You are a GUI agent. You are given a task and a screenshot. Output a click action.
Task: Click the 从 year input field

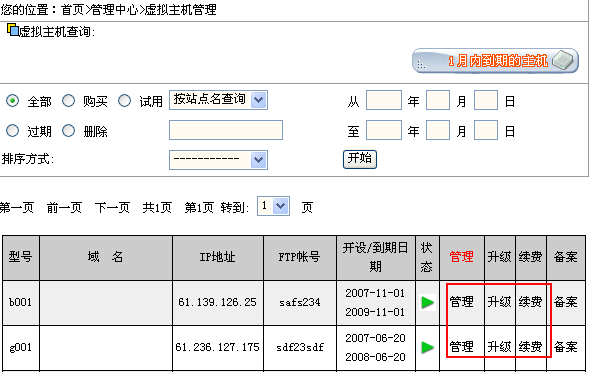pyautogui.click(x=384, y=100)
